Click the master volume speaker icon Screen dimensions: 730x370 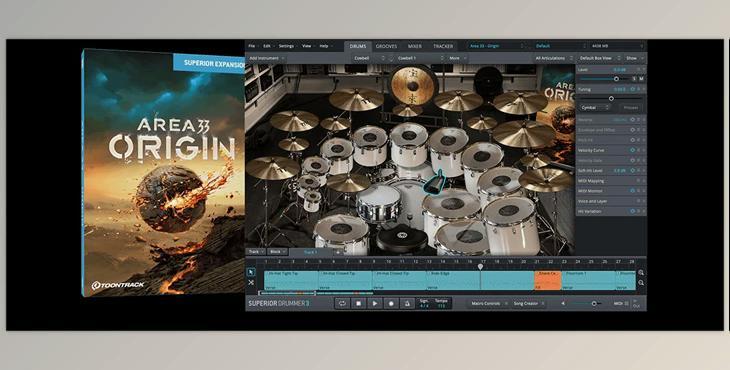point(563,303)
